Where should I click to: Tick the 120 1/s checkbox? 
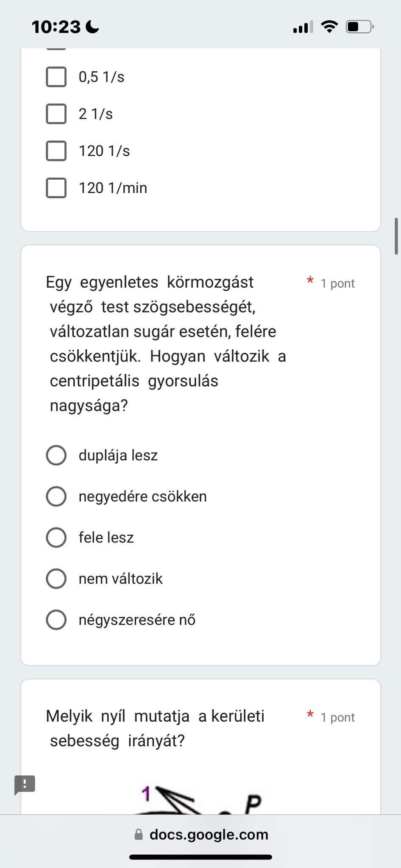pos(56,151)
